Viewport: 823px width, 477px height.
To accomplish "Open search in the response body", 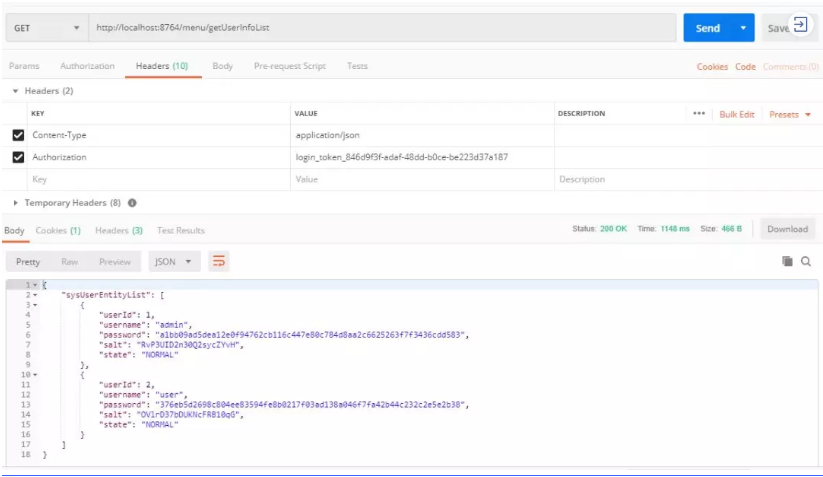I will coord(806,261).
